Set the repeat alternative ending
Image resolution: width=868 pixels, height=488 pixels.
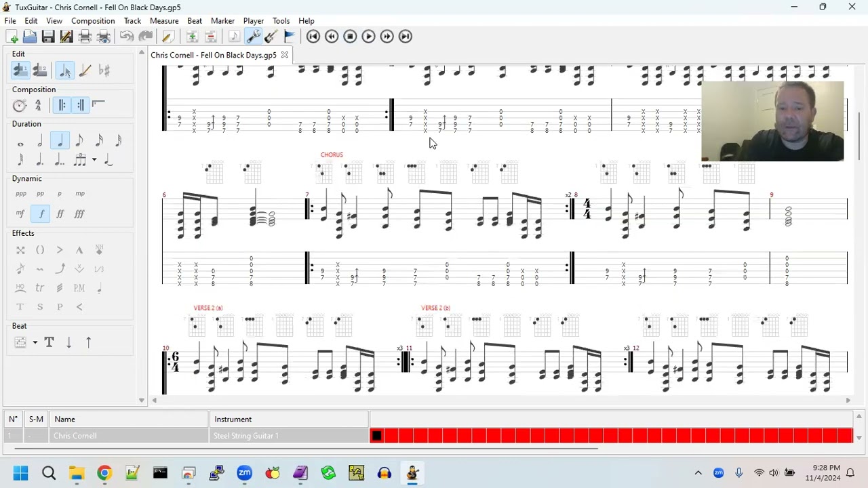click(x=98, y=105)
